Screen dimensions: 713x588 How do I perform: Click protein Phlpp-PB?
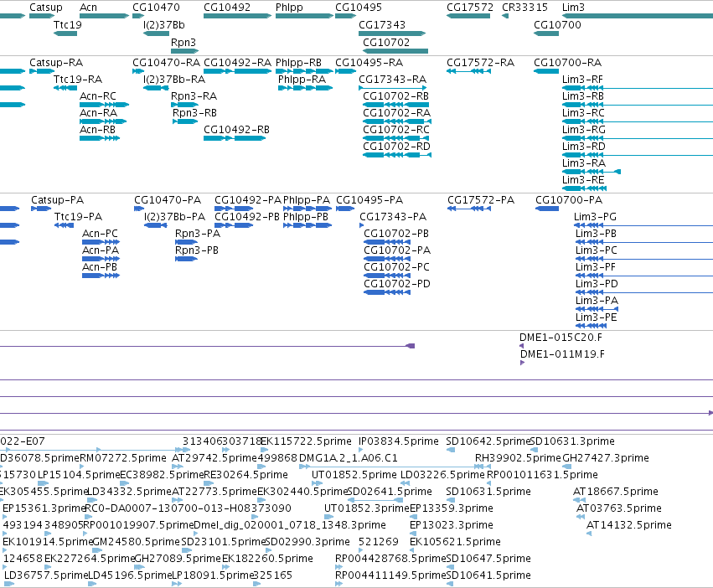tap(307, 225)
